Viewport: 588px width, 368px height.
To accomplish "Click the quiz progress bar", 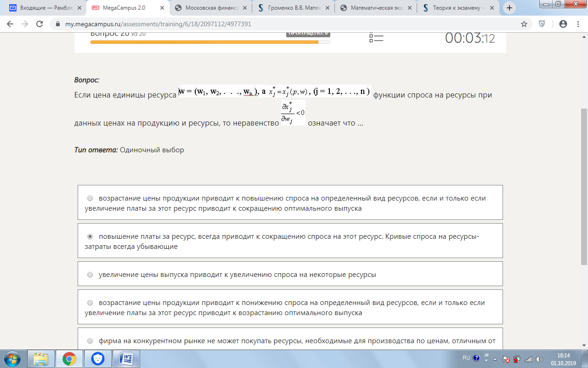I will click(210, 42).
